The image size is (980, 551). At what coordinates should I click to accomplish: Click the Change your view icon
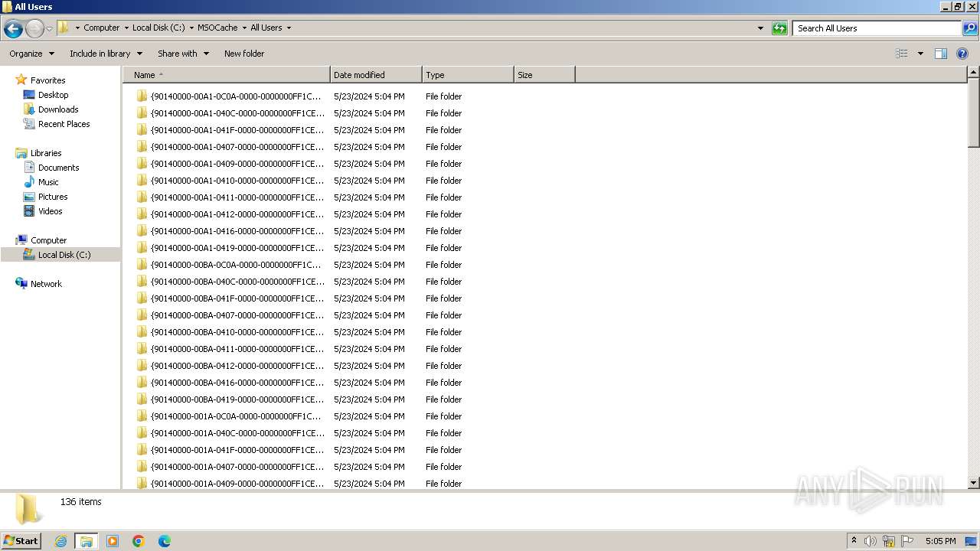pyautogui.click(x=902, y=54)
